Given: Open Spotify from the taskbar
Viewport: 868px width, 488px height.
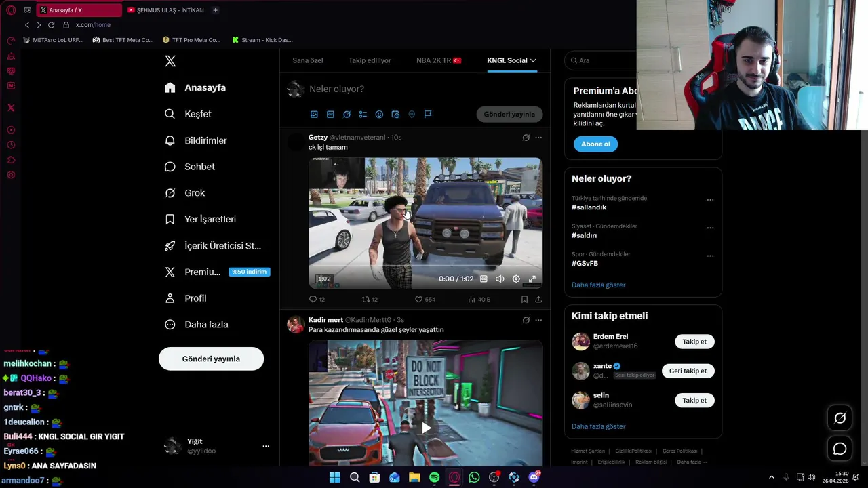Looking at the screenshot, I should 434,478.
